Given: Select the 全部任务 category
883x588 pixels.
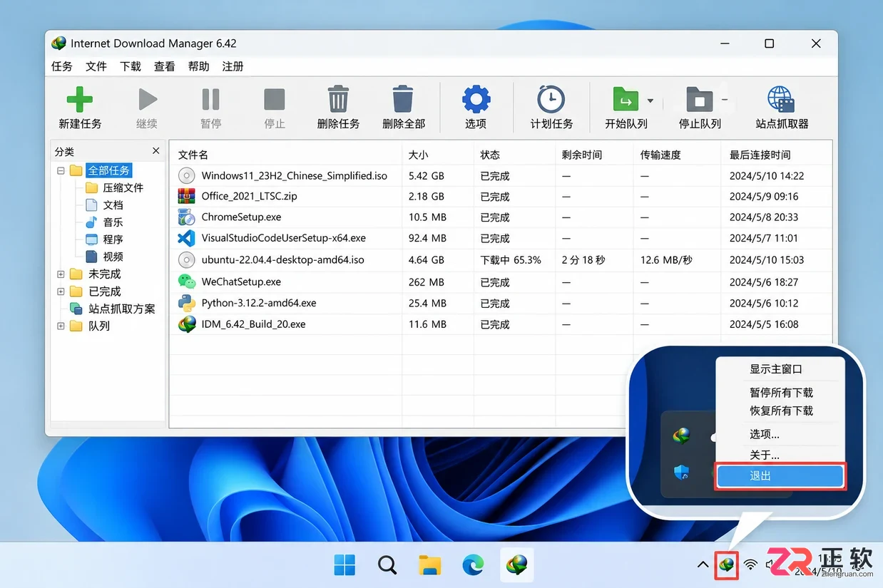Looking at the screenshot, I should [x=109, y=170].
